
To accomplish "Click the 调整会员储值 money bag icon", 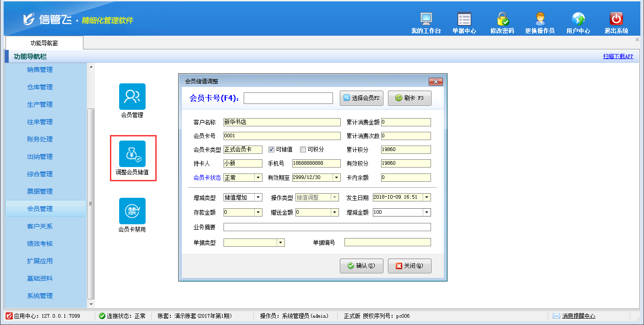I will 132,154.
